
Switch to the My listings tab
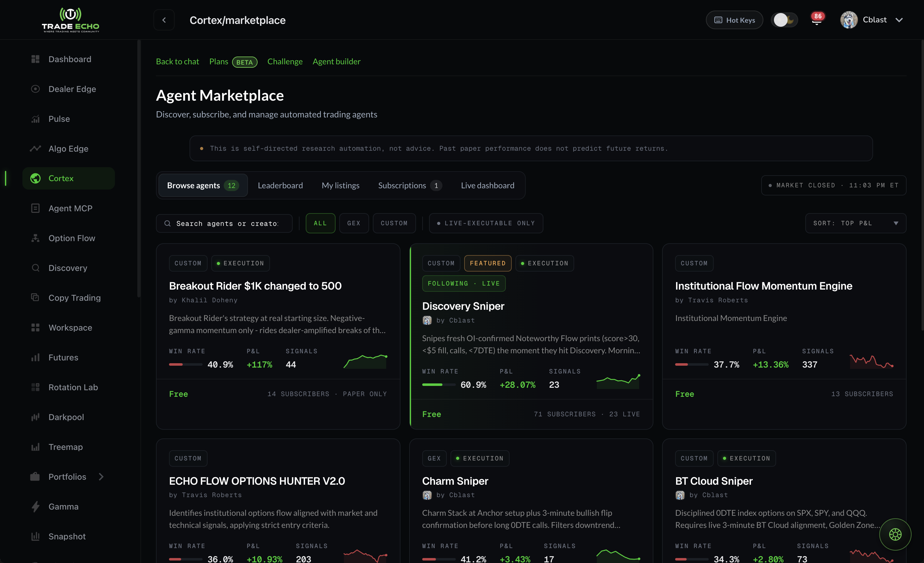[341, 185]
